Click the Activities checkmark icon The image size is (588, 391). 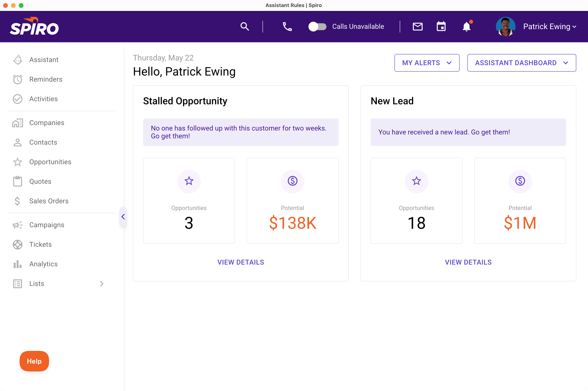[18, 99]
